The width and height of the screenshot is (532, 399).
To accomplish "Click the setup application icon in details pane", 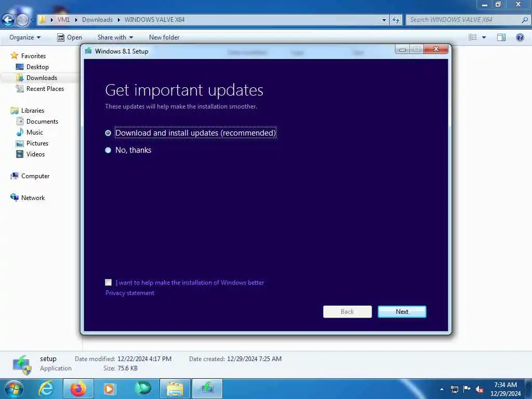I will (22, 365).
